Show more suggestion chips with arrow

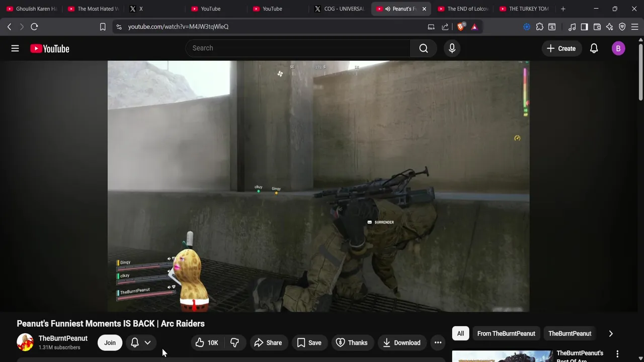point(611,333)
